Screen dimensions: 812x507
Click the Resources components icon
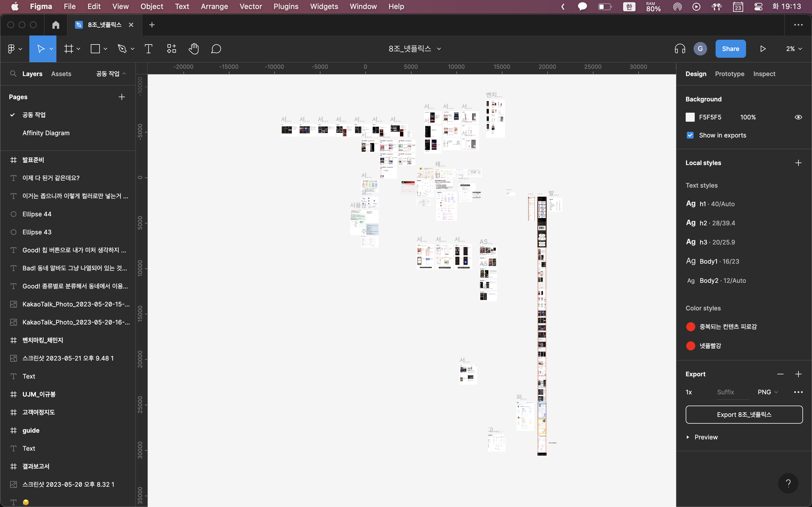click(x=171, y=49)
